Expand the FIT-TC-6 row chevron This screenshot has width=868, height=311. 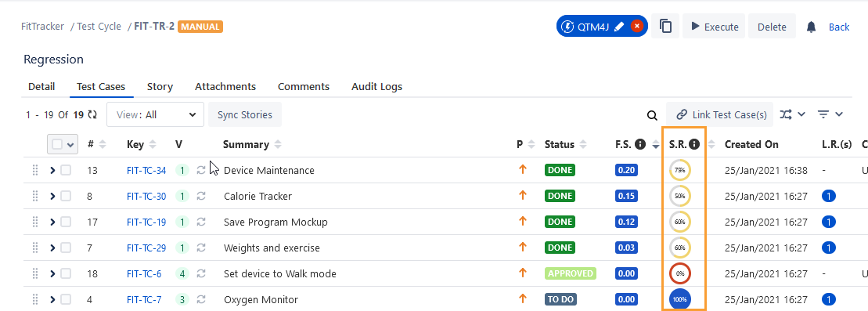52,273
